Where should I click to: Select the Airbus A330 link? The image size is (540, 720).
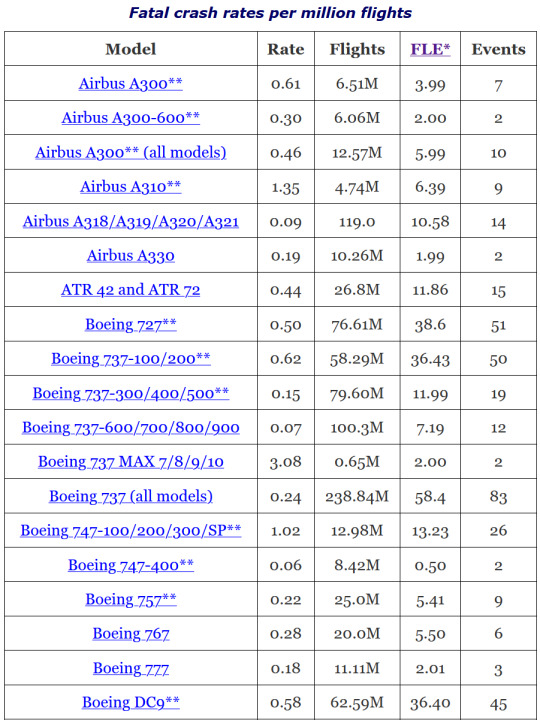[x=130, y=256]
